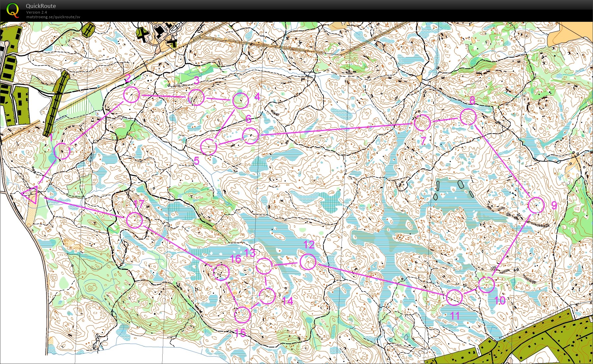
Task: Select control circle 7
Action: 422,123
